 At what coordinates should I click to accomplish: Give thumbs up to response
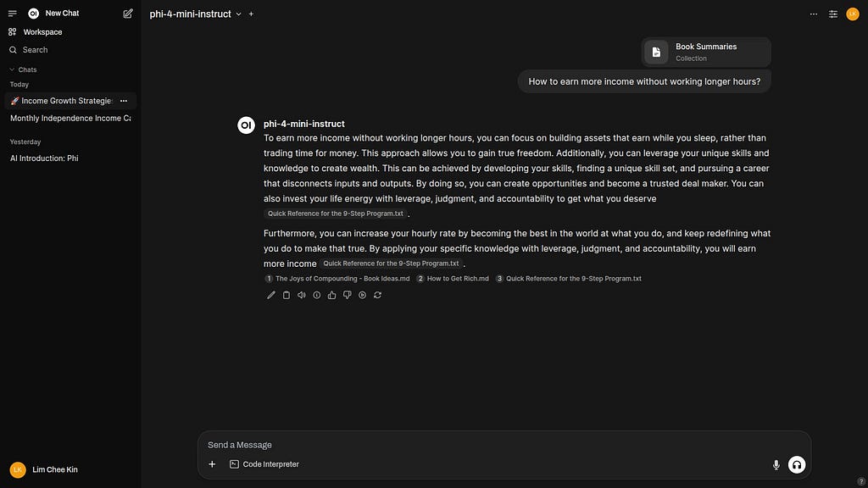331,296
